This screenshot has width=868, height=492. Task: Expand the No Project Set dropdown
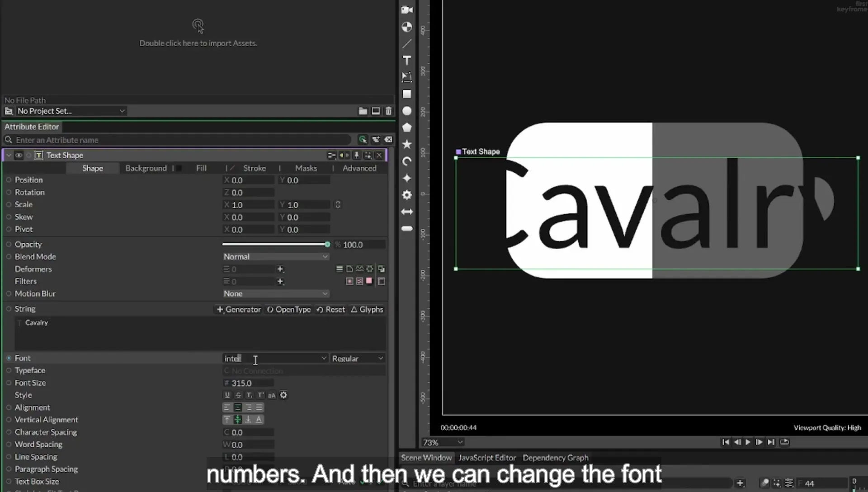(x=71, y=111)
